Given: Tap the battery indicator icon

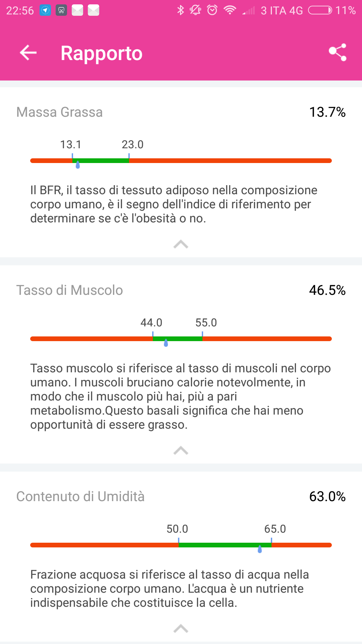Looking at the screenshot, I should [320, 10].
